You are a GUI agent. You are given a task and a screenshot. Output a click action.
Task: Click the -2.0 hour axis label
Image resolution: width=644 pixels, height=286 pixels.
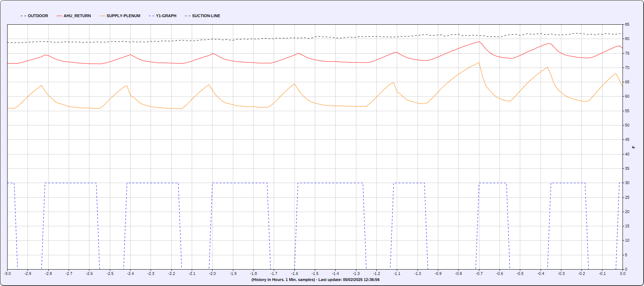[213, 273]
